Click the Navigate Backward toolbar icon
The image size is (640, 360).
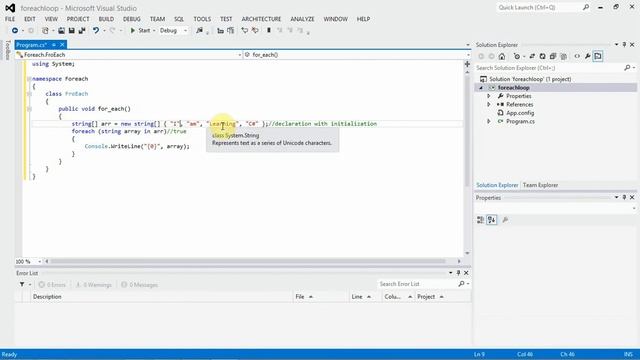(x=15, y=31)
